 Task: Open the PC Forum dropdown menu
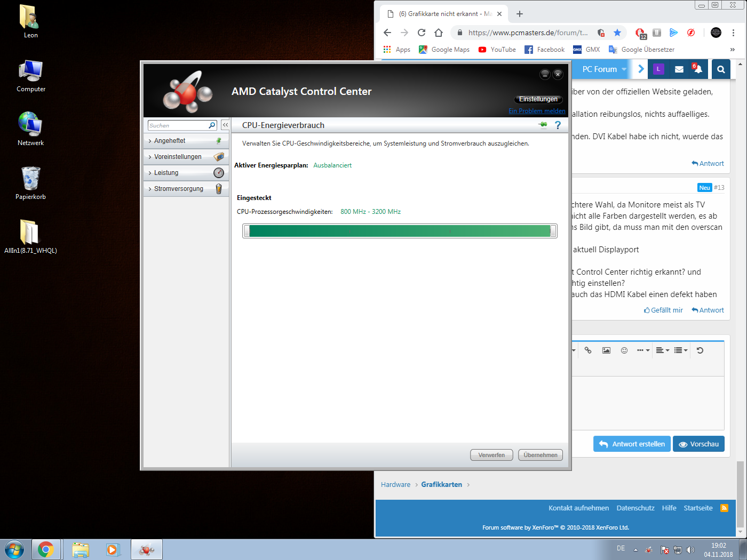(x=603, y=69)
